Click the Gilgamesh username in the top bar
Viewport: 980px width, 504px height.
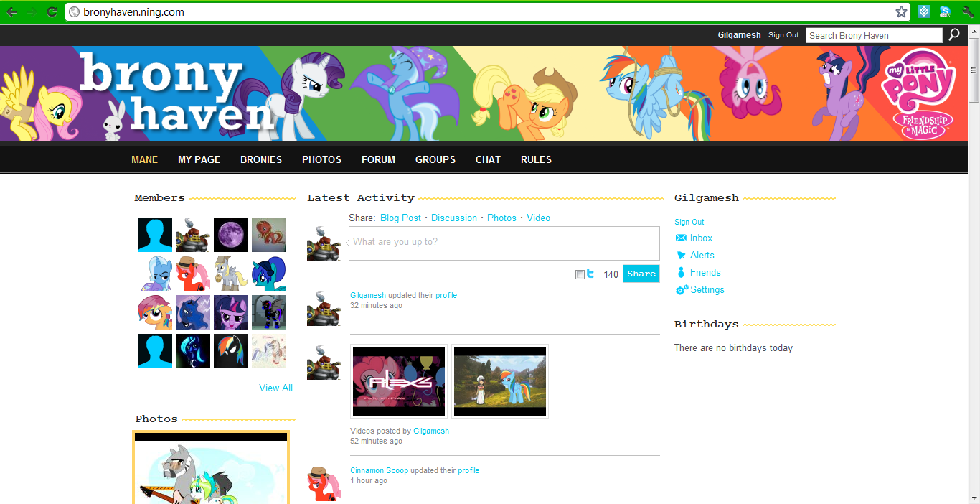coord(740,35)
